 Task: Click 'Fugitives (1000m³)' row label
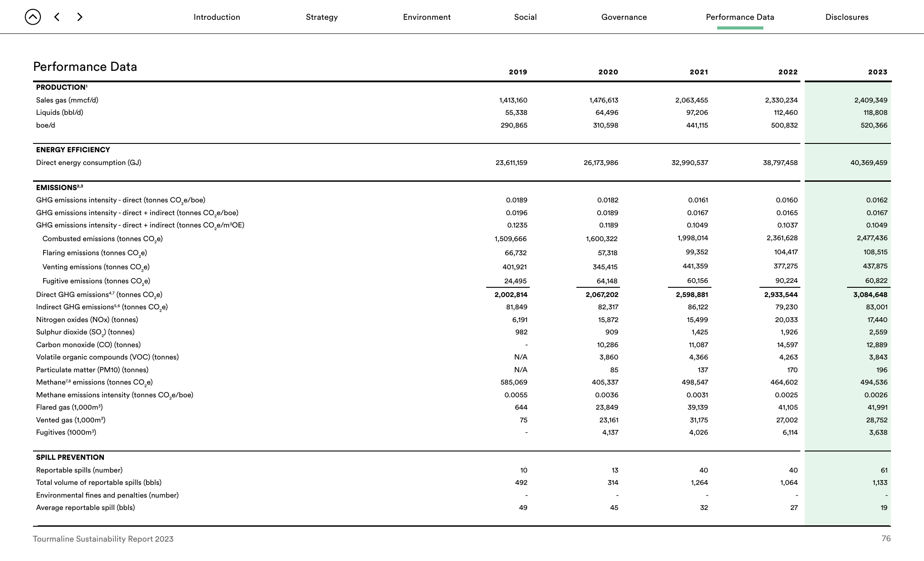click(x=66, y=433)
